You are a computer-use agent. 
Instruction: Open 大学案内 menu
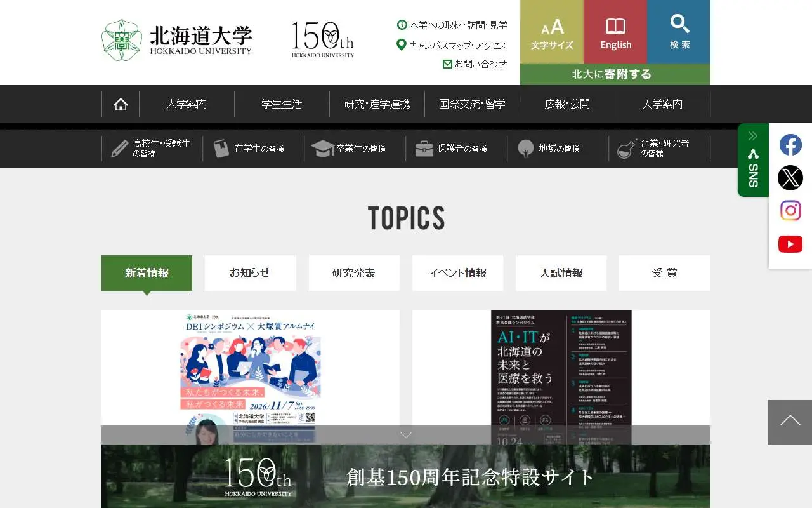coord(187,104)
